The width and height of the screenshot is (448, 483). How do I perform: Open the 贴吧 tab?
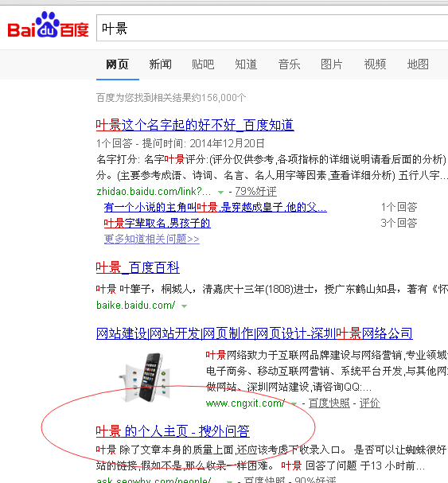(203, 64)
